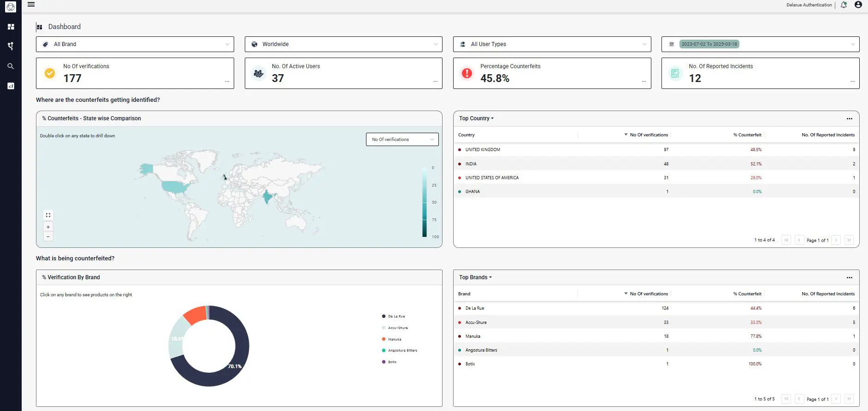Select the Angostura Bitters brand row

pyautogui.click(x=656, y=350)
